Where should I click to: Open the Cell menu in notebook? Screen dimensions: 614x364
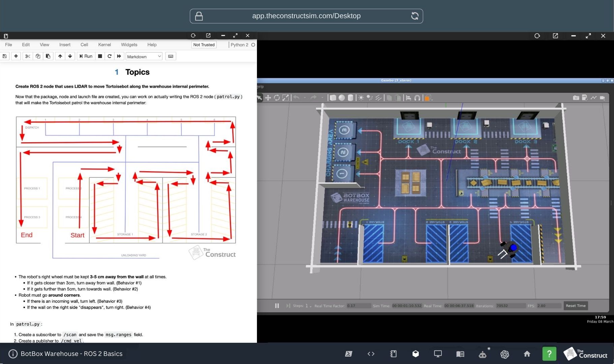pyautogui.click(x=84, y=44)
